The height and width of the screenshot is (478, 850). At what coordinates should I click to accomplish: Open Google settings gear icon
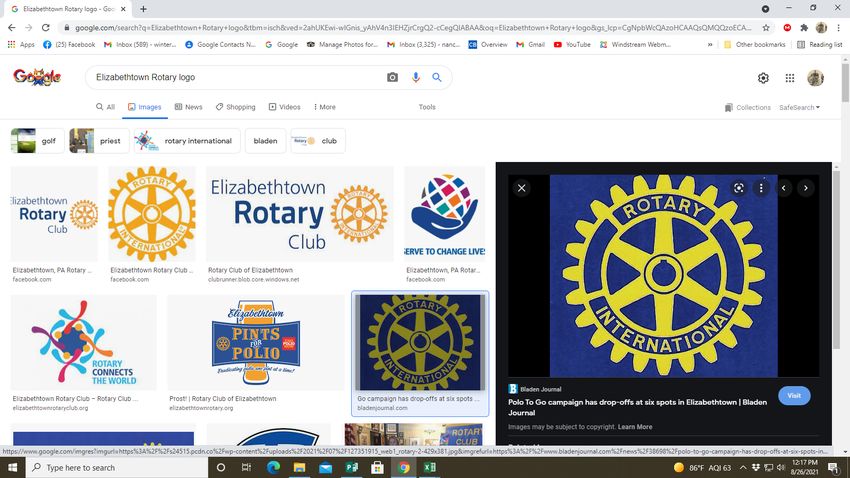(763, 78)
